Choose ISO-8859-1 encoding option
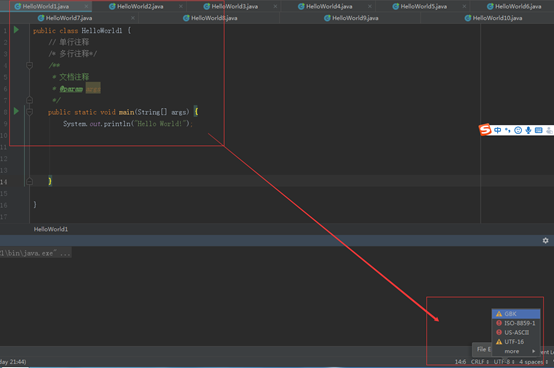The width and height of the screenshot is (554, 368). tap(516, 323)
